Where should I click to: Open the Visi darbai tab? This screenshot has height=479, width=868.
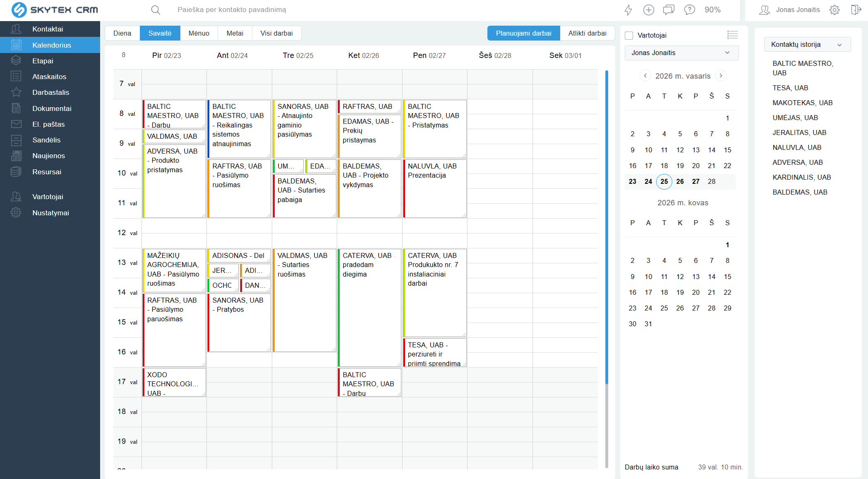(276, 34)
